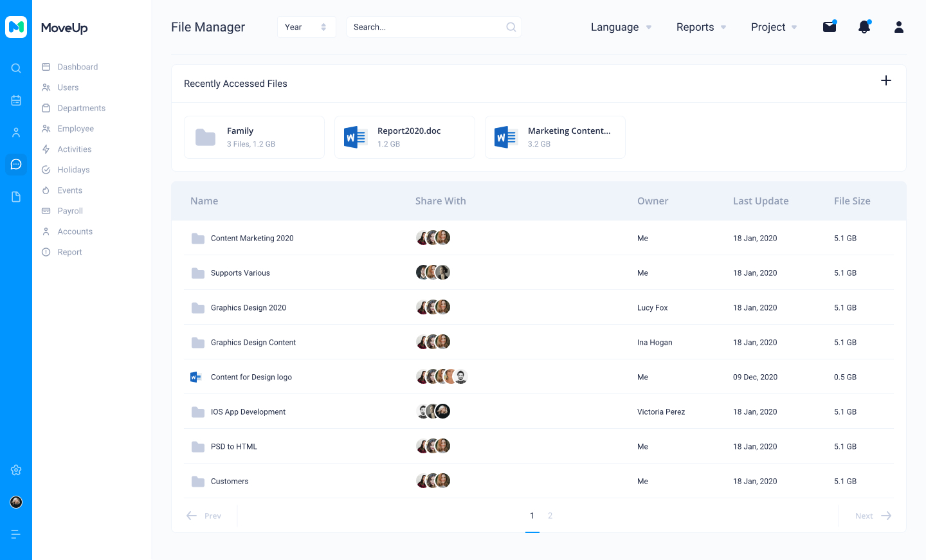Screen dimensions: 926x560
Task: Click owner Lucy Fox
Action: pyautogui.click(x=653, y=308)
